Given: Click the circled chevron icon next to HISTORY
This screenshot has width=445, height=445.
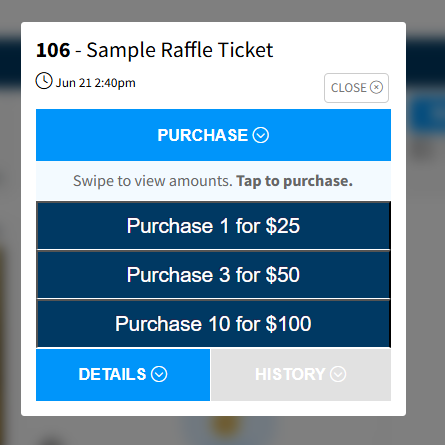Looking at the screenshot, I should 338,374.
